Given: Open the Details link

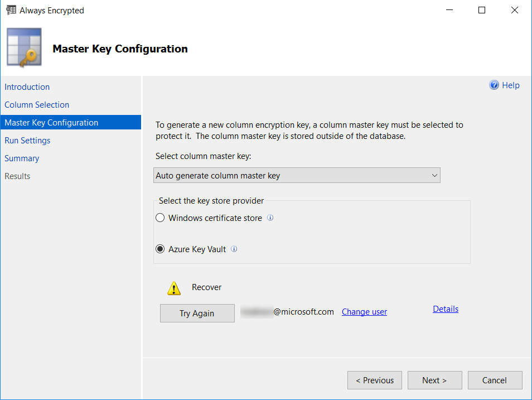Looking at the screenshot, I should [446, 309].
